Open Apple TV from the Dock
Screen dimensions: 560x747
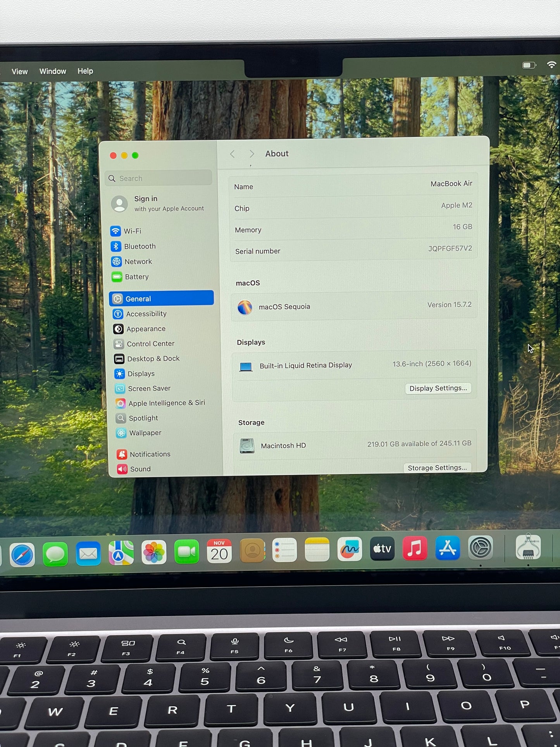[x=383, y=549]
